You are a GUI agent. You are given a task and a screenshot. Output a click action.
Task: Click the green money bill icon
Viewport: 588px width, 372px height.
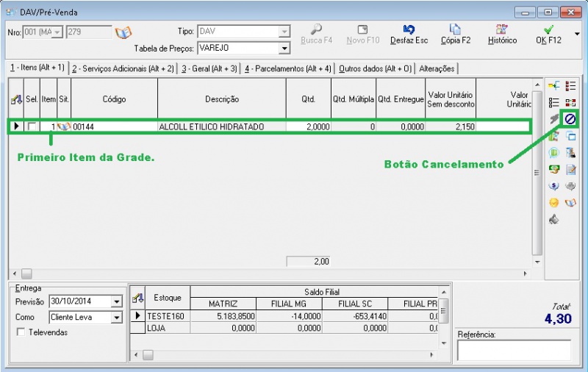point(554,170)
